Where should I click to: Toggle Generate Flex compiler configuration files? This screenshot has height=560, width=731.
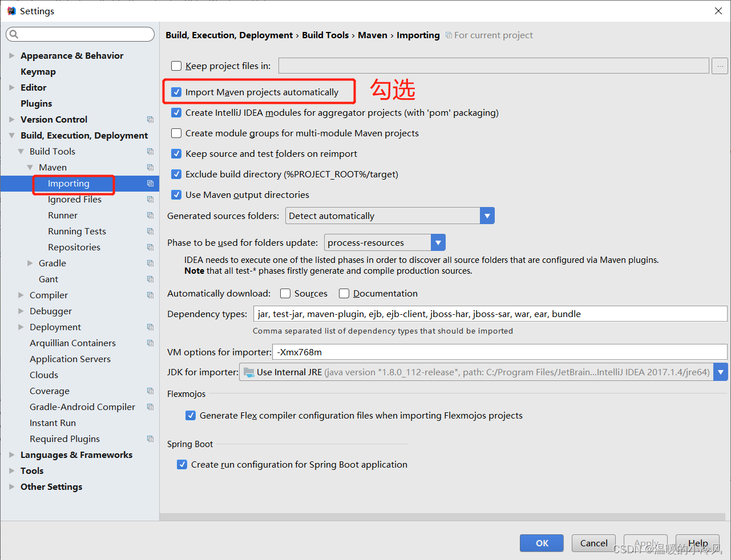[x=191, y=416]
